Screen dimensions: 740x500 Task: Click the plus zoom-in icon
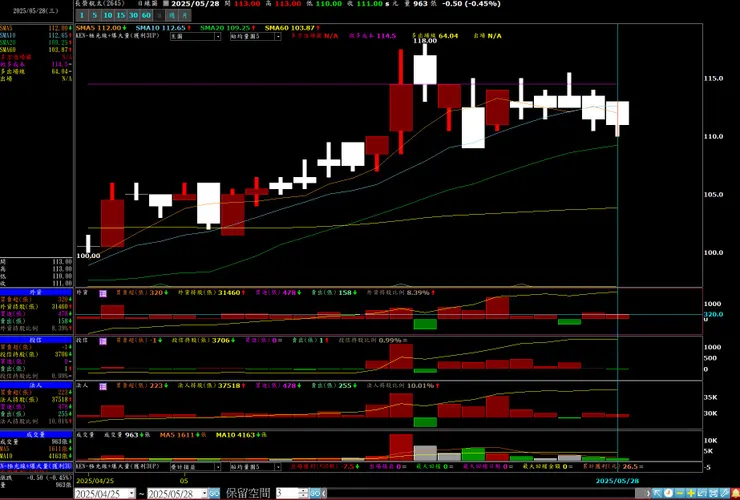pyautogui.click(x=691, y=493)
